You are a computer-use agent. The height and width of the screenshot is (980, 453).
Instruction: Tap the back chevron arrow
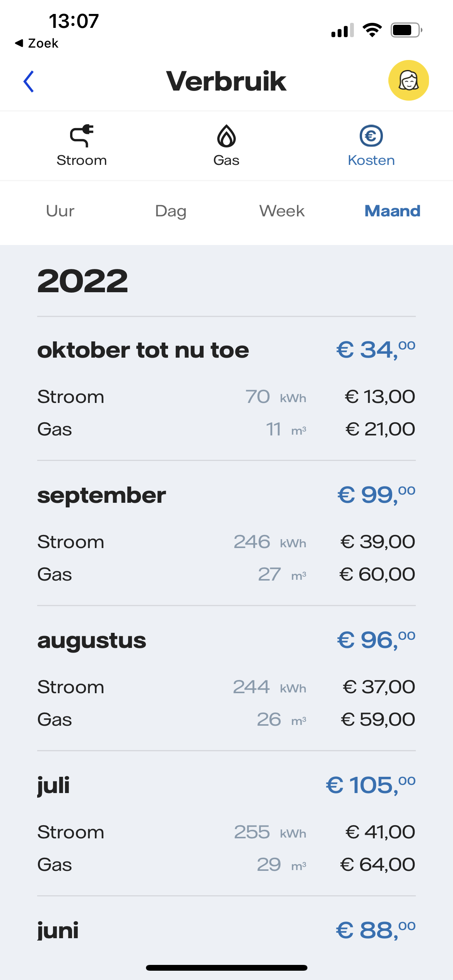(x=29, y=81)
